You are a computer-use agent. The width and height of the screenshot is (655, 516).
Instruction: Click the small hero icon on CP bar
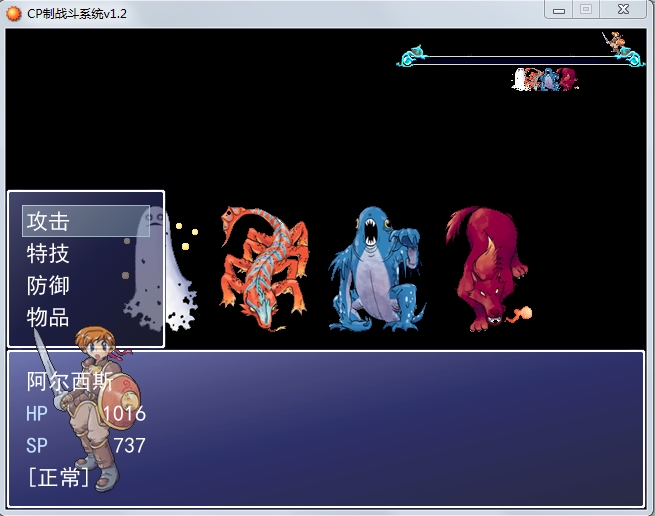click(613, 42)
